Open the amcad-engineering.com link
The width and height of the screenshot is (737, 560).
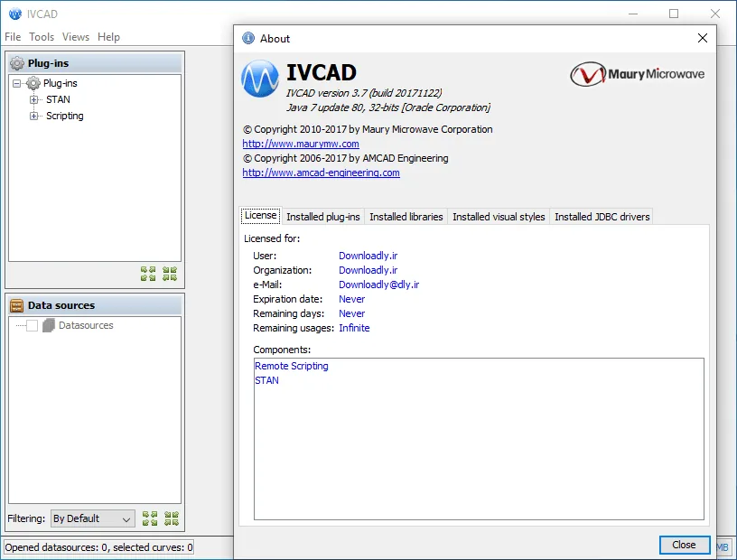(x=321, y=173)
